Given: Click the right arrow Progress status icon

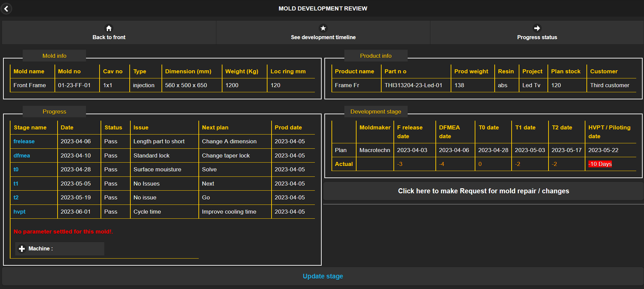Looking at the screenshot, I should (537, 28).
